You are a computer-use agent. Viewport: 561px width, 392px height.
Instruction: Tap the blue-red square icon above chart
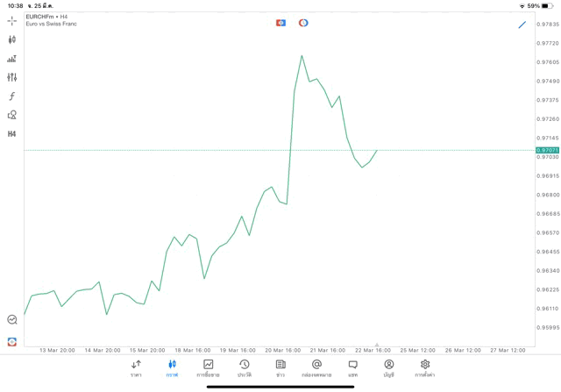tap(280, 23)
